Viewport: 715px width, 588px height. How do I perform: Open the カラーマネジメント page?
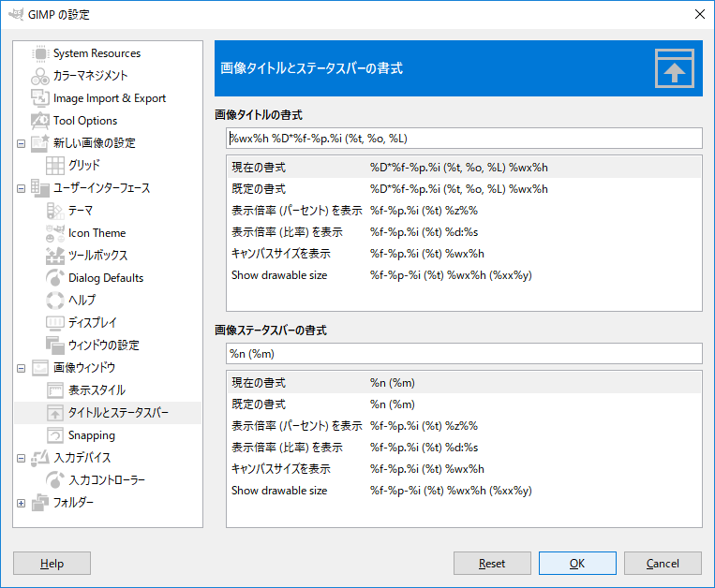[x=90, y=76]
